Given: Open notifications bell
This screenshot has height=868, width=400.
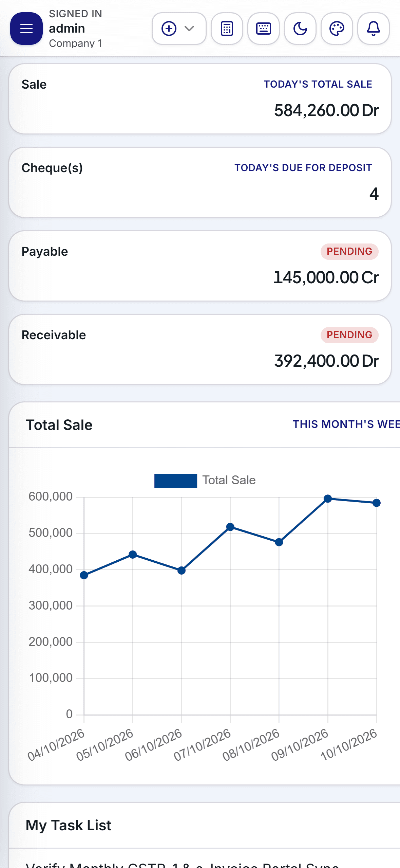Looking at the screenshot, I should point(374,29).
